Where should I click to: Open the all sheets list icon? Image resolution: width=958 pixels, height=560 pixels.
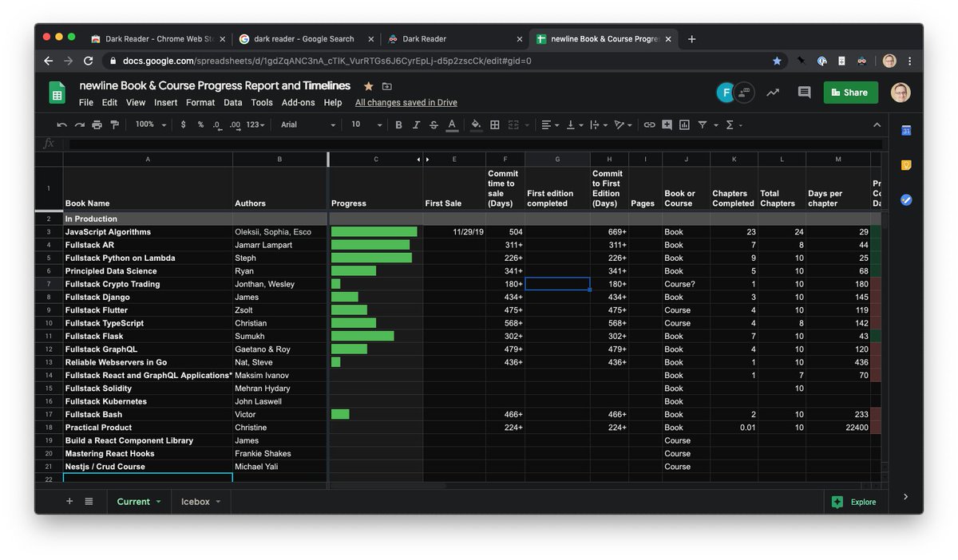pos(89,501)
